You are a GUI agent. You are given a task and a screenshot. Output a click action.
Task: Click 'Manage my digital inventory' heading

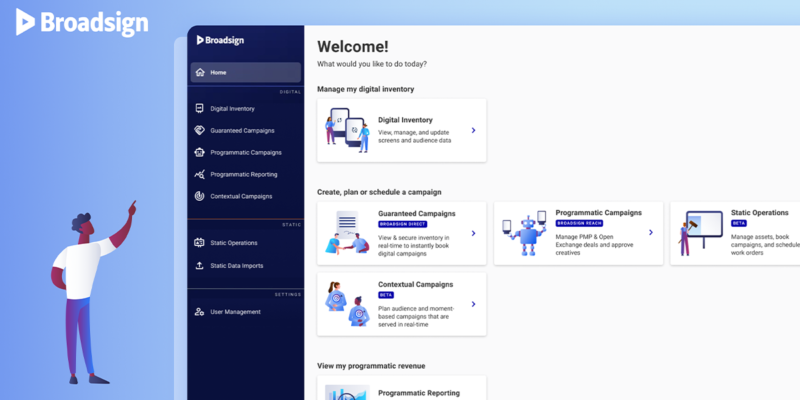click(x=366, y=89)
